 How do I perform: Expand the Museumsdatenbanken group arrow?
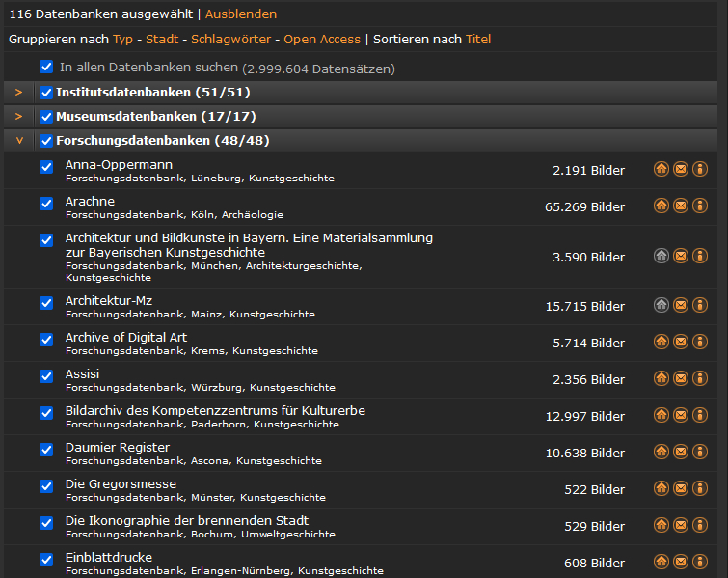pyautogui.click(x=18, y=116)
